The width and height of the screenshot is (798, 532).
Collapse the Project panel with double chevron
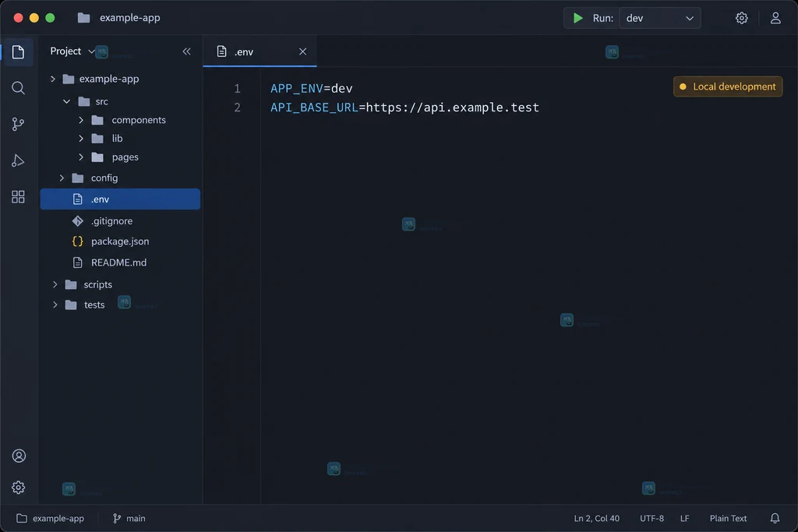tap(186, 51)
